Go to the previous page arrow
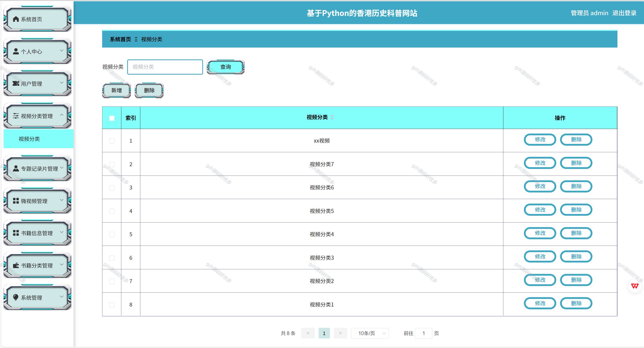 pos(308,333)
